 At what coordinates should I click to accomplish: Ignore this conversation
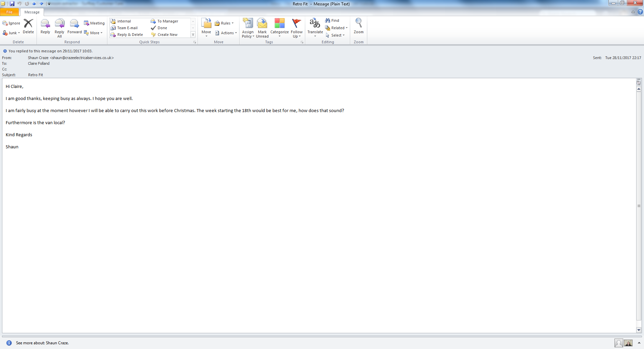11,23
